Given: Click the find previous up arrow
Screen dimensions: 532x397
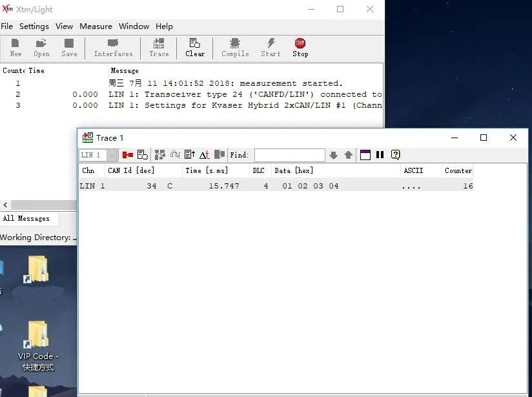Looking at the screenshot, I should 348,155.
